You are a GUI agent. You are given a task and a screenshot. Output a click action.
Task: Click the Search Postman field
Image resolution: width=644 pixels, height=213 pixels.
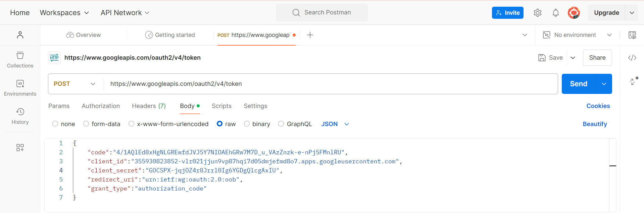click(x=321, y=13)
